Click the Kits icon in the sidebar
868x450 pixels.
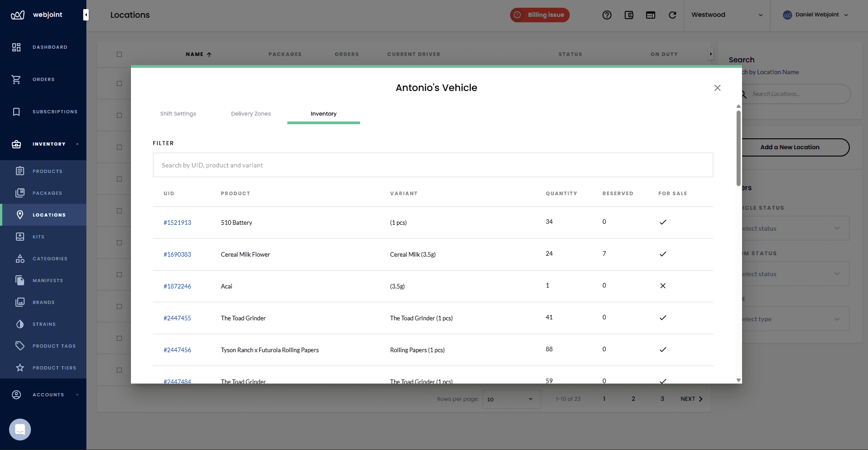coord(20,237)
